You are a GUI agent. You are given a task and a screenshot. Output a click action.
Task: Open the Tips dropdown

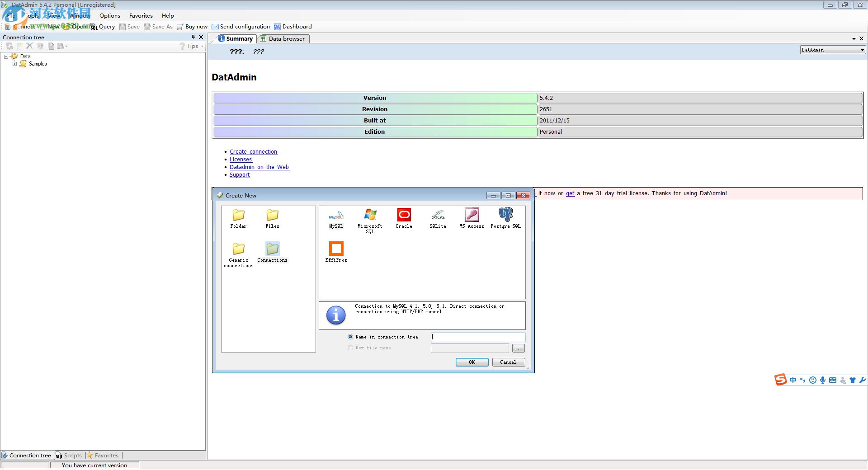(x=192, y=46)
